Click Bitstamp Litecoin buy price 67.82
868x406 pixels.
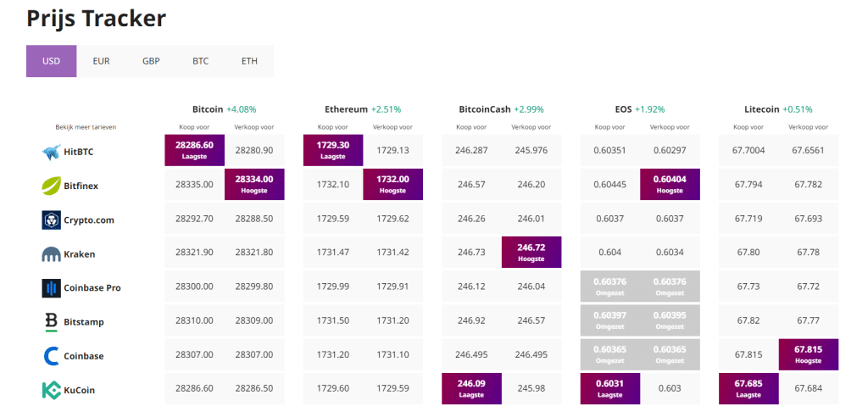748,321
